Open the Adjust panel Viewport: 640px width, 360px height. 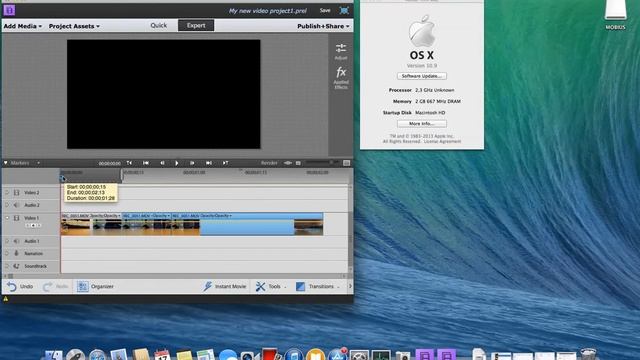click(341, 51)
